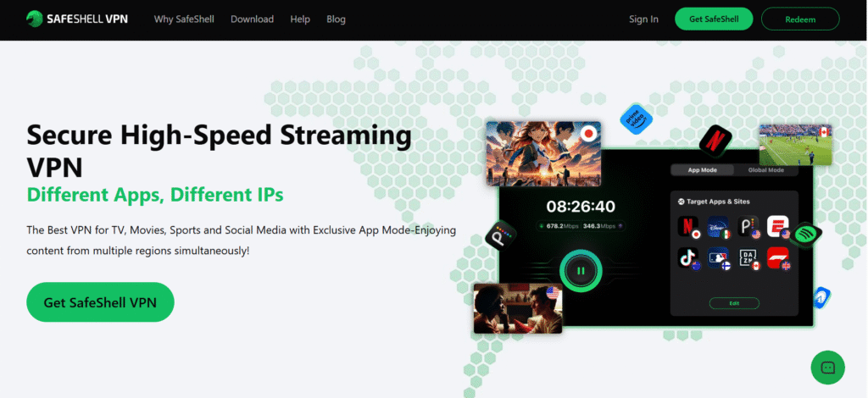Viewport: 868px width, 398px height.
Task: Click the soccer match thumbnail with Canada flag
Action: click(x=795, y=144)
